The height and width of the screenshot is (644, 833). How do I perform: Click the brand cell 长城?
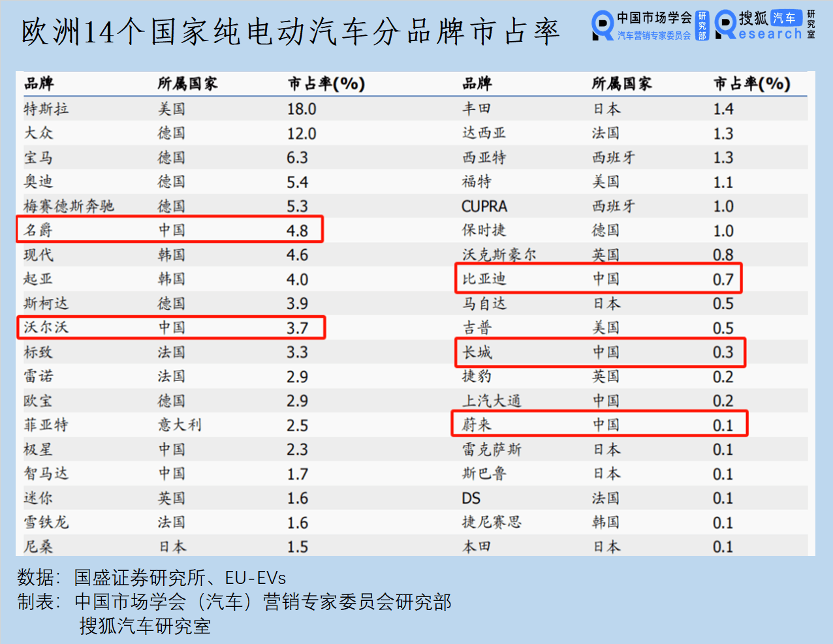(x=477, y=352)
